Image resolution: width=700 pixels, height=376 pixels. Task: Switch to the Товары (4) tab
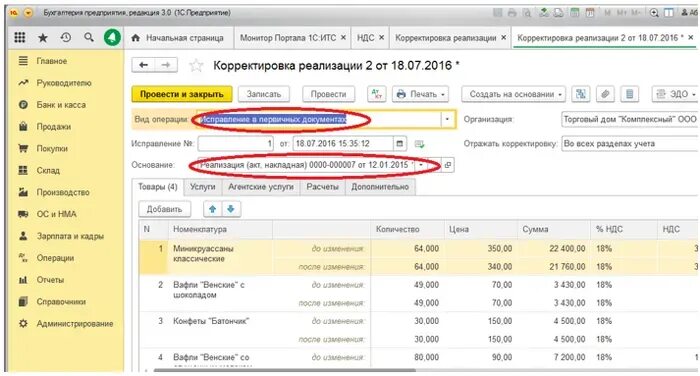[x=158, y=187]
